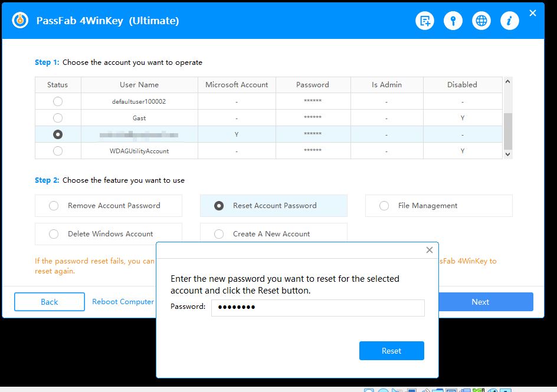Click the blurred user name cell
The height and width of the screenshot is (392, 557).
click(x=139, y=134)
